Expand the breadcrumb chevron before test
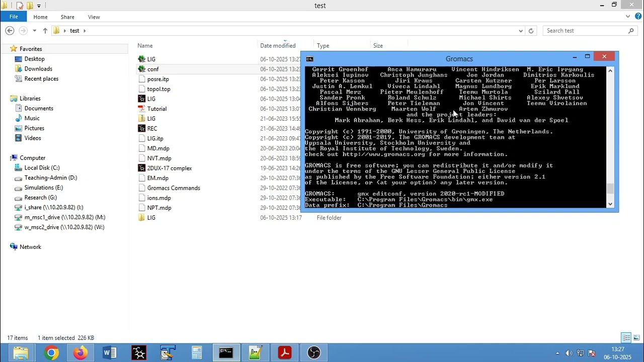 pos(65,31)
